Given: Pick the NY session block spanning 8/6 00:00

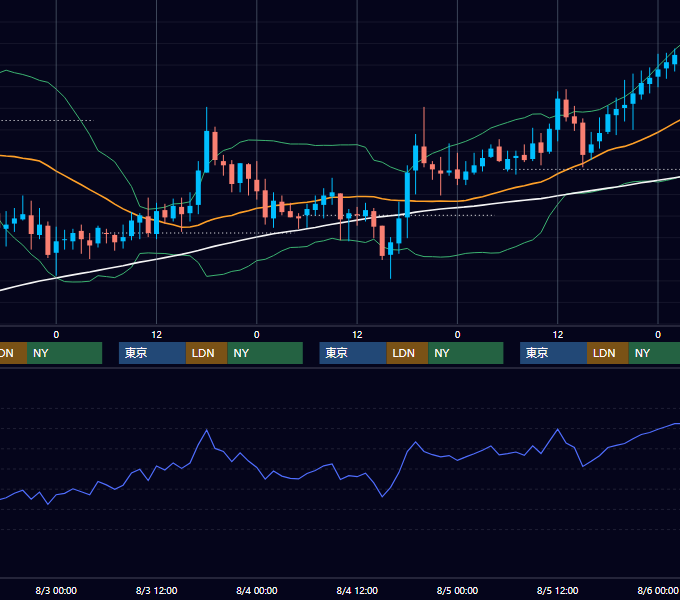Looking at the screenshot, I should (x=654, y=353).
